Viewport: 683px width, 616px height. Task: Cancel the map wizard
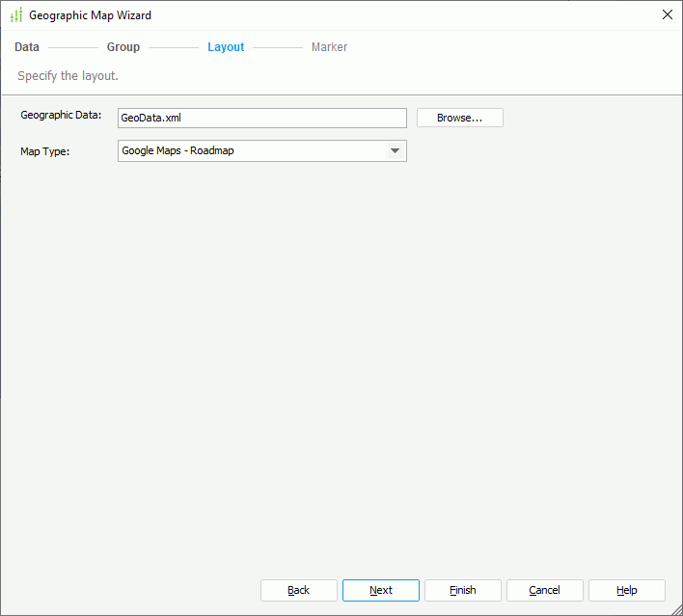point(545,590)
